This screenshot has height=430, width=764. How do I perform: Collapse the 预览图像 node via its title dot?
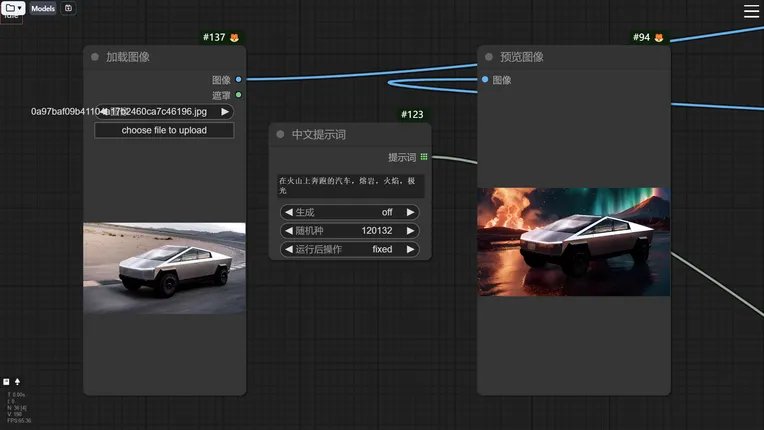click(x=489, y=57)
